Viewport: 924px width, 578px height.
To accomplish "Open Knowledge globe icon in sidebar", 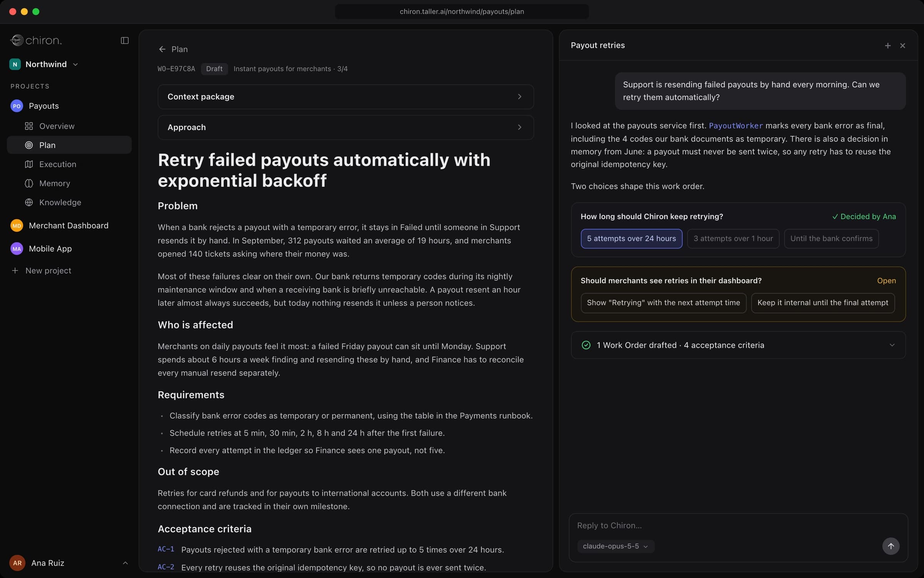I will pos(29,202).
